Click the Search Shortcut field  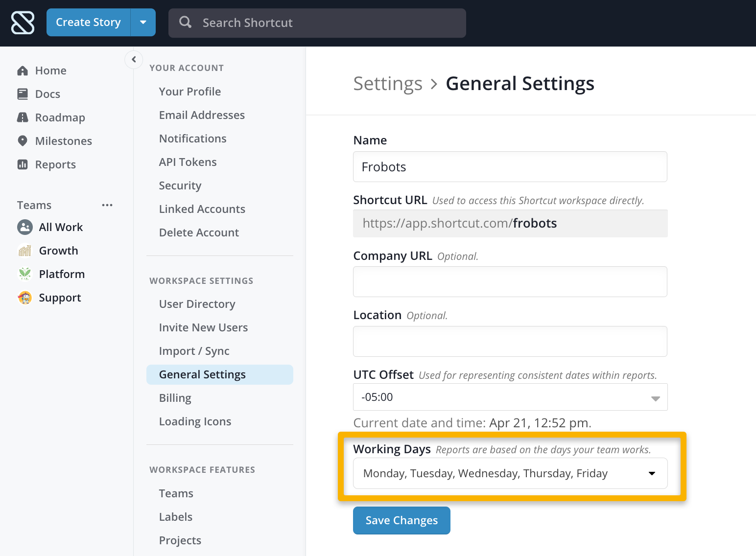pos(317,23)
